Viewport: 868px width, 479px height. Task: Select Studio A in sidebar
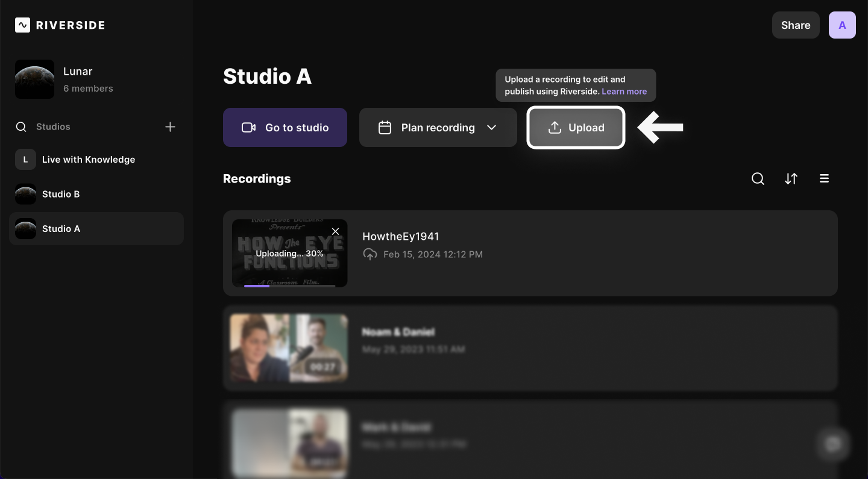(x=61, y=229)
